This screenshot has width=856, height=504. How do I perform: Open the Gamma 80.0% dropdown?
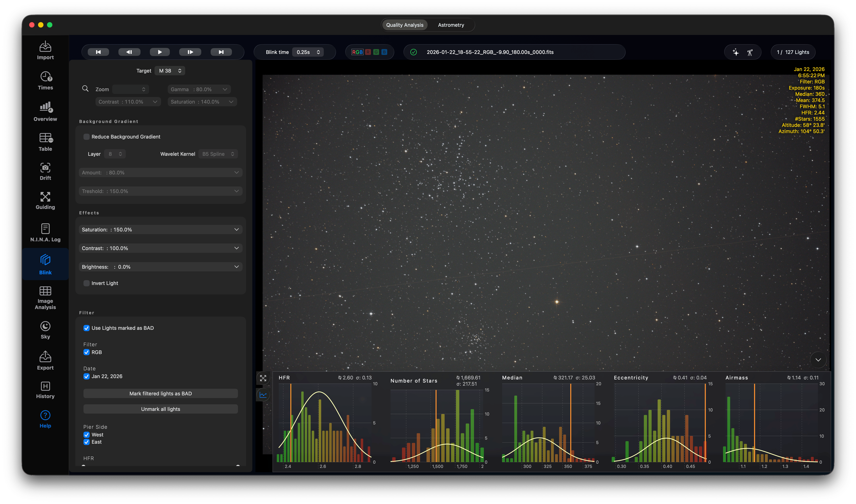[199, 89]
